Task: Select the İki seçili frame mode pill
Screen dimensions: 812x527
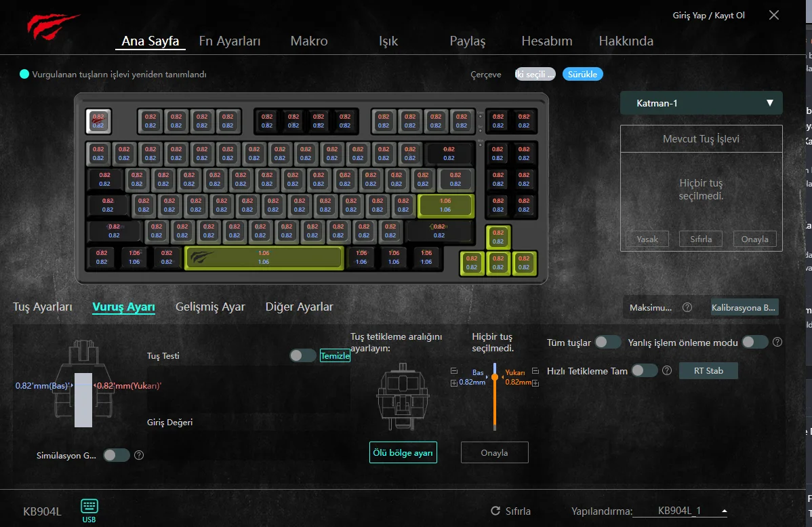Action: (535, 74)
